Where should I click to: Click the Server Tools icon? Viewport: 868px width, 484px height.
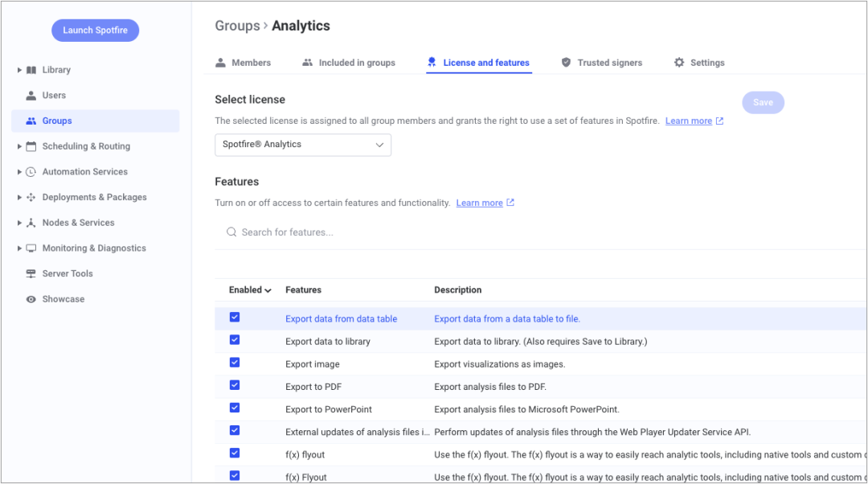(x=31, y=273)
